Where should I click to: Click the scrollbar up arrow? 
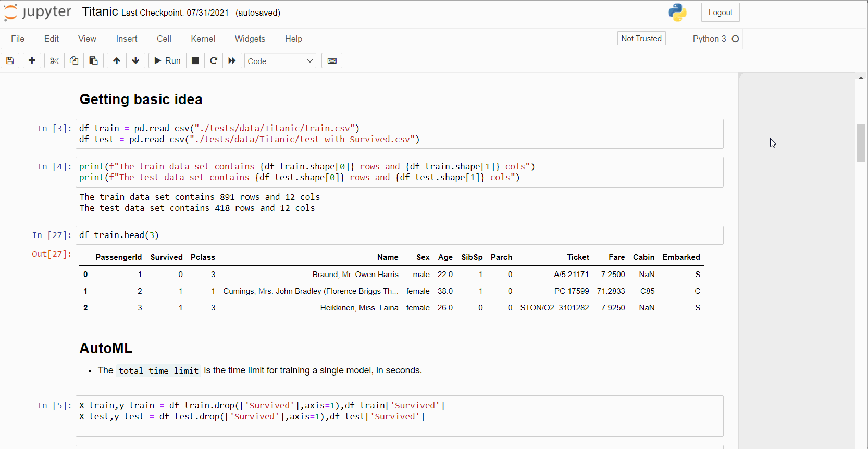click(x=861, y=78)
